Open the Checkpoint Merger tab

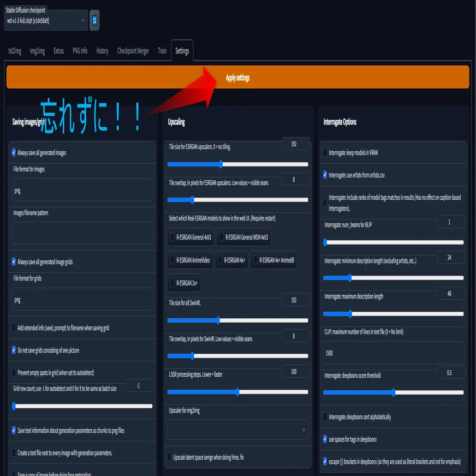tap(133, 51)
